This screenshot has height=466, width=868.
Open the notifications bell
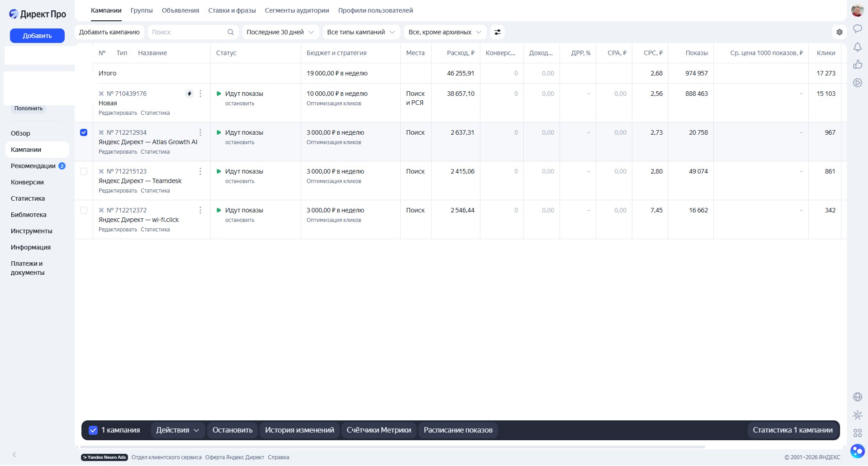[857, 47]
